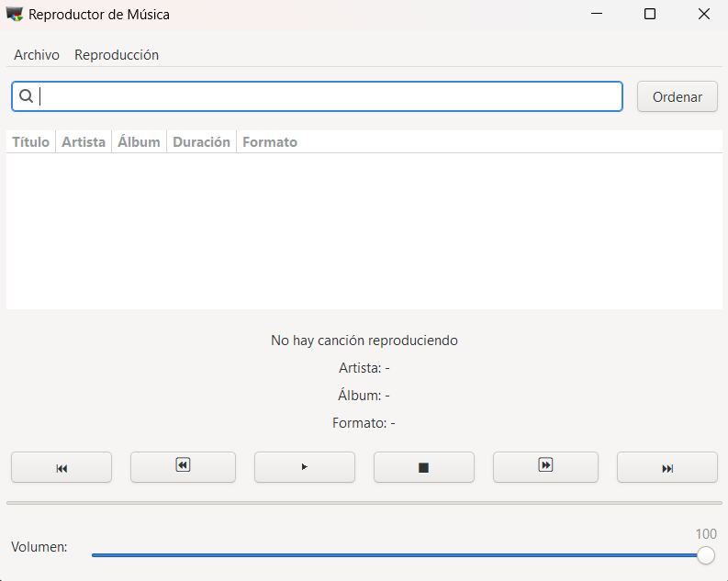Click the 'Volumen:' label
728x581 pixels.
(39, 547)
